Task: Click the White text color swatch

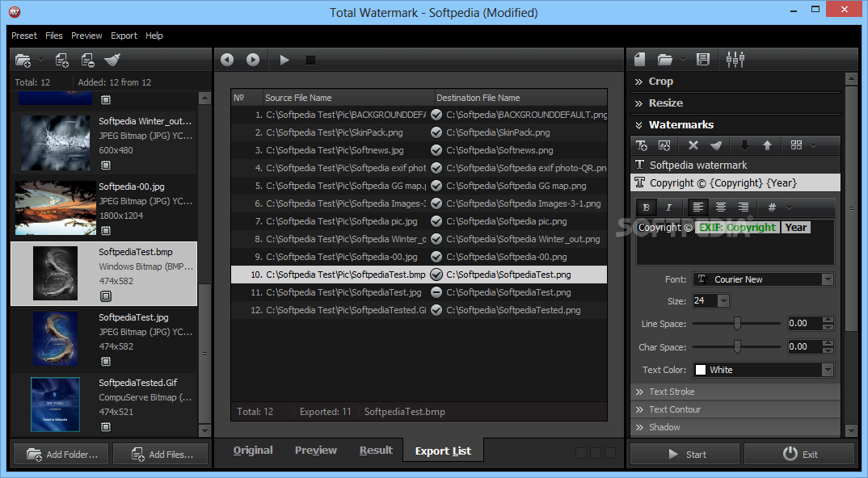Action: pyautogui.click(x=700, y=370)
